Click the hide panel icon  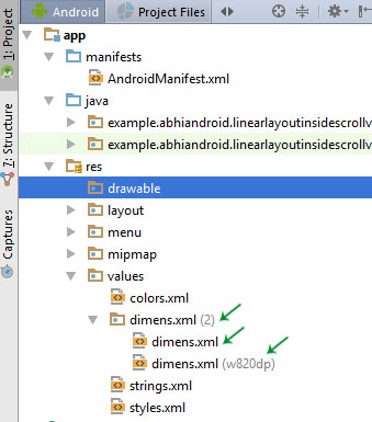[365, 12]
